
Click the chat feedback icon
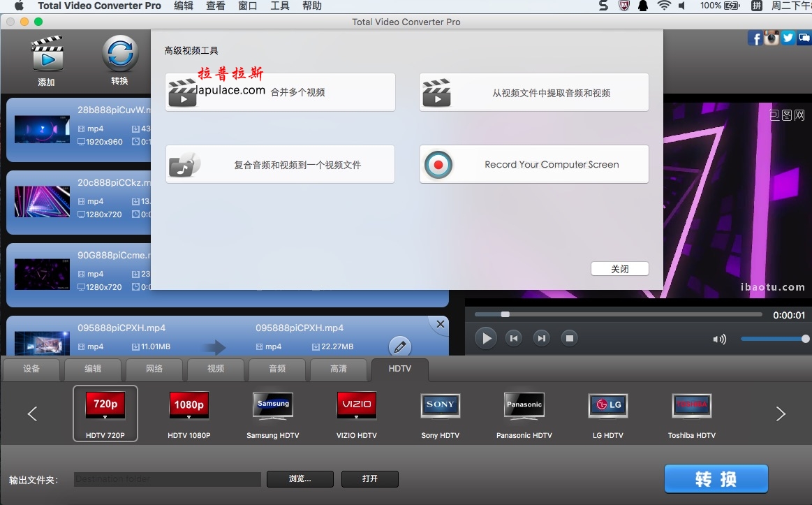[804, 38]
